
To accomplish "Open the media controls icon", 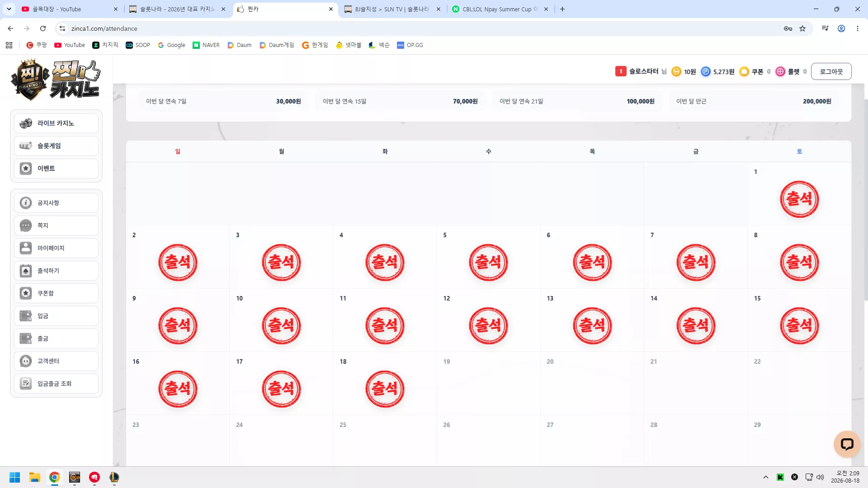I will [x=825, y=28].
